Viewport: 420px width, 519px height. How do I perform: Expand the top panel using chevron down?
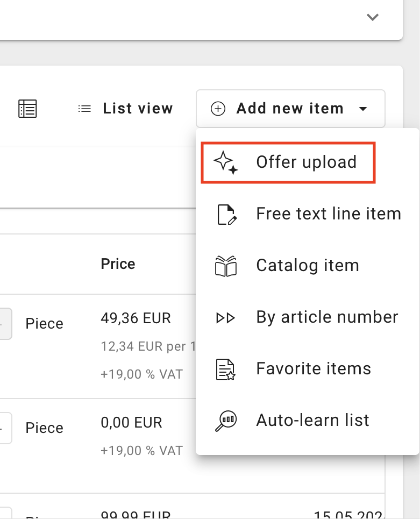point(372,17)
